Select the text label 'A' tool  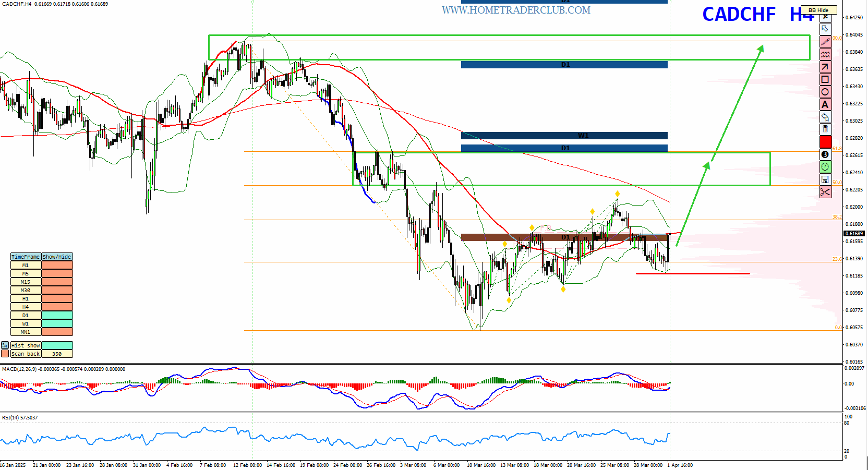(x=825, y=104)
